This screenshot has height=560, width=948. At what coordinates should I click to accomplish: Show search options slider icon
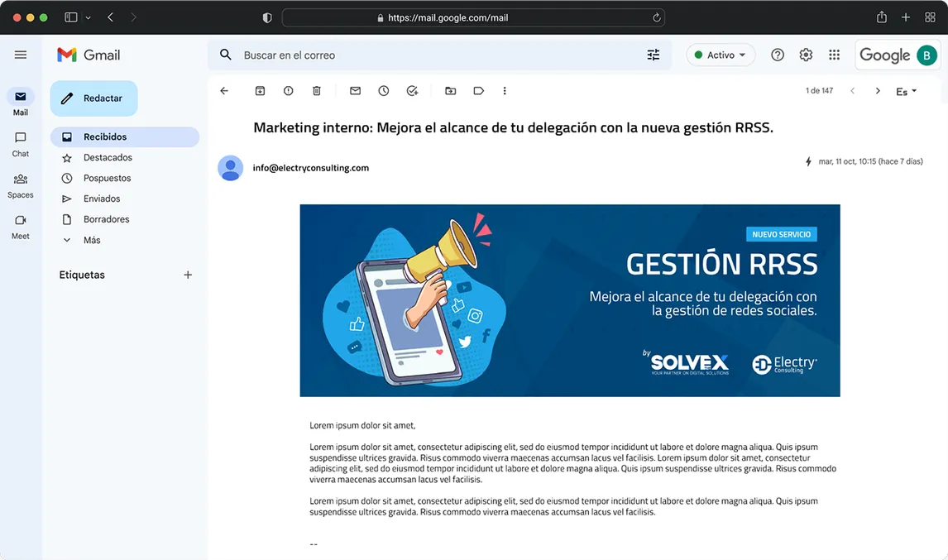(654, 55)
